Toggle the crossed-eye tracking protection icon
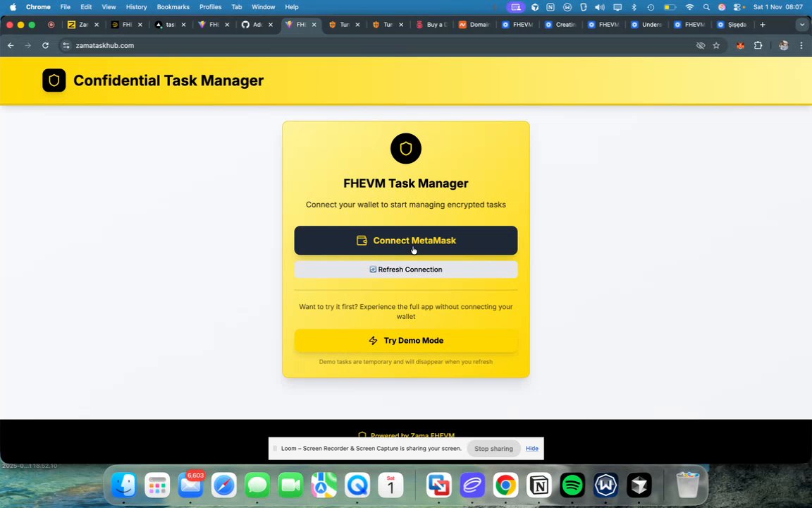This screenshot has height=508, width=812. point(701,46)
